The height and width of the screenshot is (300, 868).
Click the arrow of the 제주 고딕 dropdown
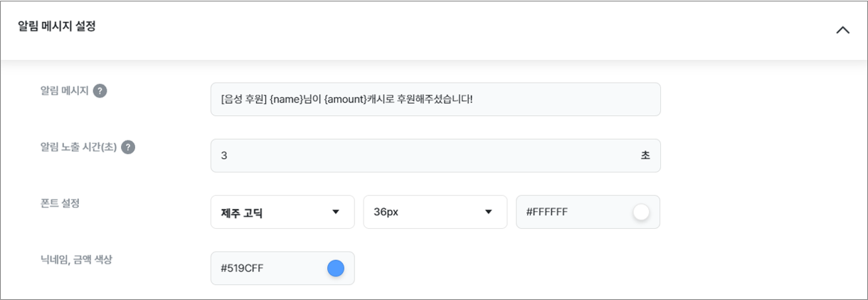point(336,212)
